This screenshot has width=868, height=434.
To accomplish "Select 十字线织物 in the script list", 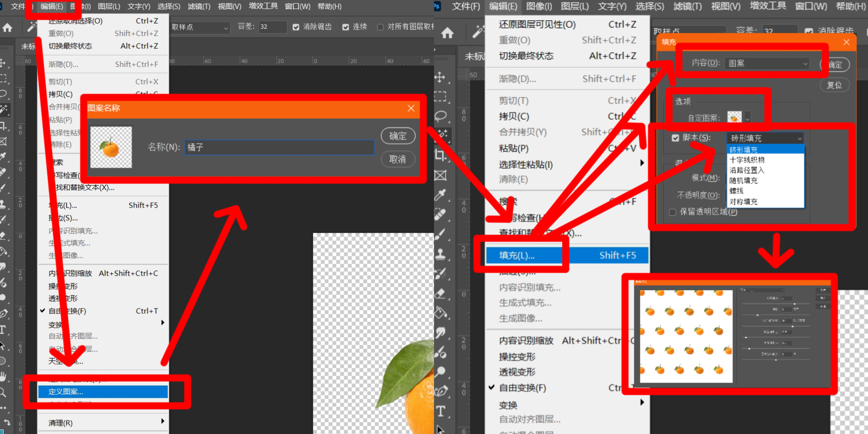I will [765, 160].
